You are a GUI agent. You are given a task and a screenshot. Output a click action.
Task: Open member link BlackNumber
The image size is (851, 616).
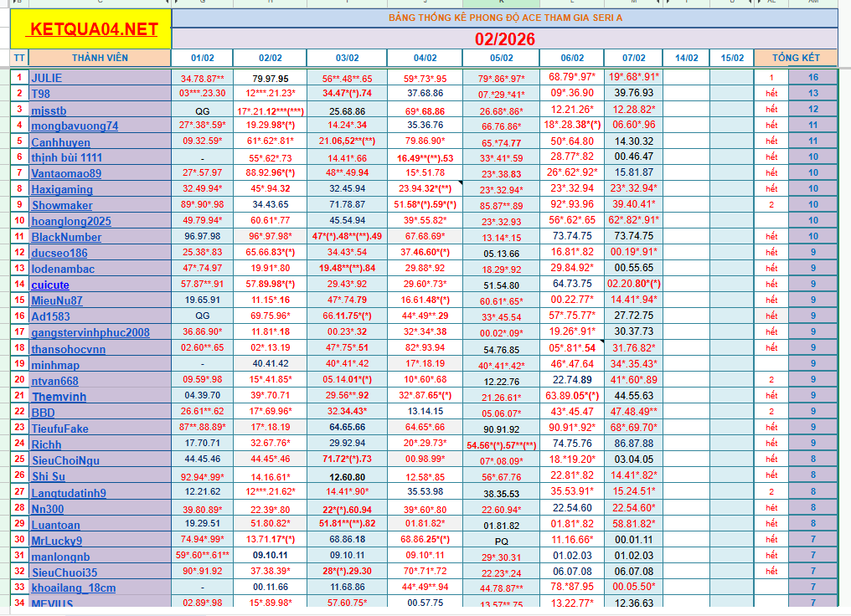66,237
